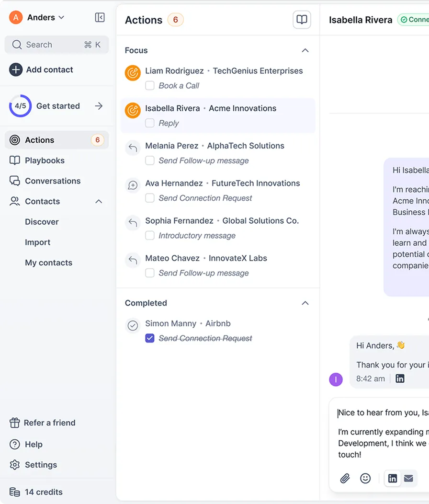Open the playbook book icon beside Actions header
The height and width of the screenshot is (504, 429).
click(302, 20)
